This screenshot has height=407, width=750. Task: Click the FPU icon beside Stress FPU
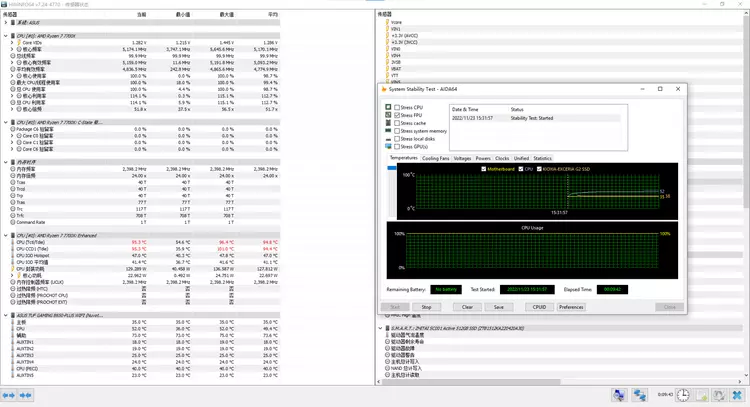click(x=388, y=115)
